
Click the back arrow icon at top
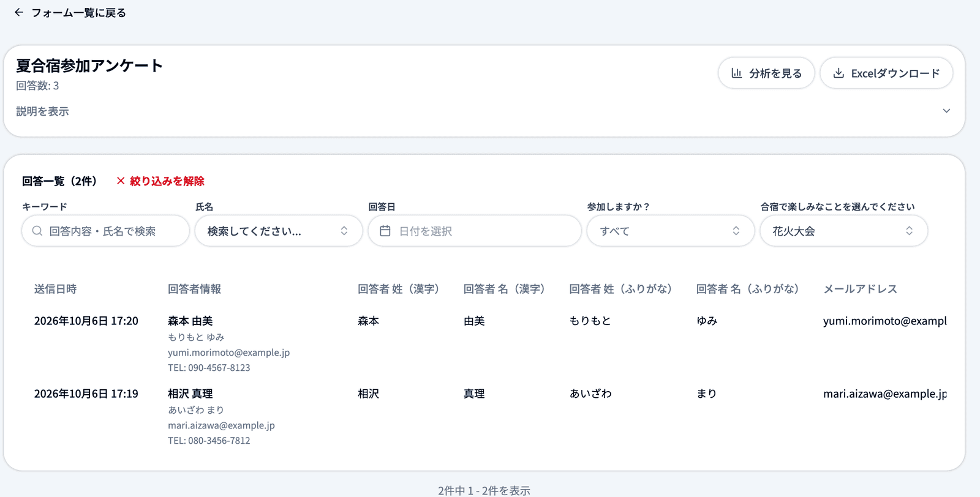19,12
